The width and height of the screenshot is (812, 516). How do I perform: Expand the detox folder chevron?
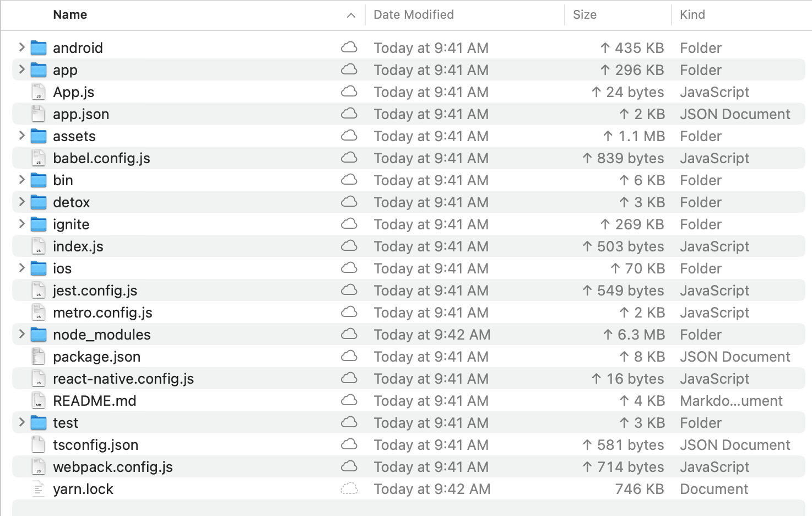(x=21, y=202)
